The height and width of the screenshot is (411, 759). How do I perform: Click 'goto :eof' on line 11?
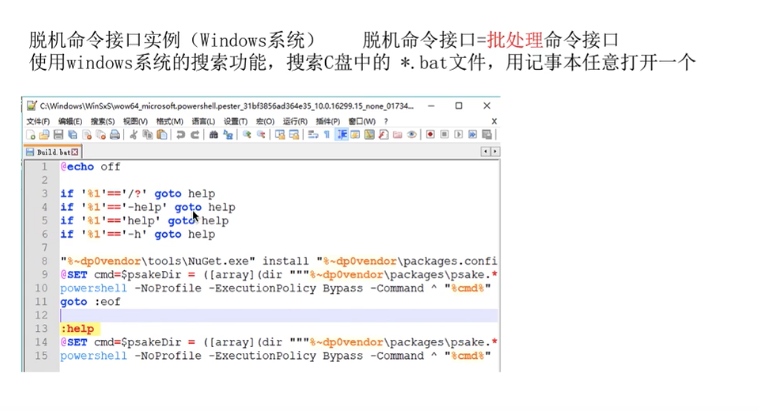coord(91,302)
